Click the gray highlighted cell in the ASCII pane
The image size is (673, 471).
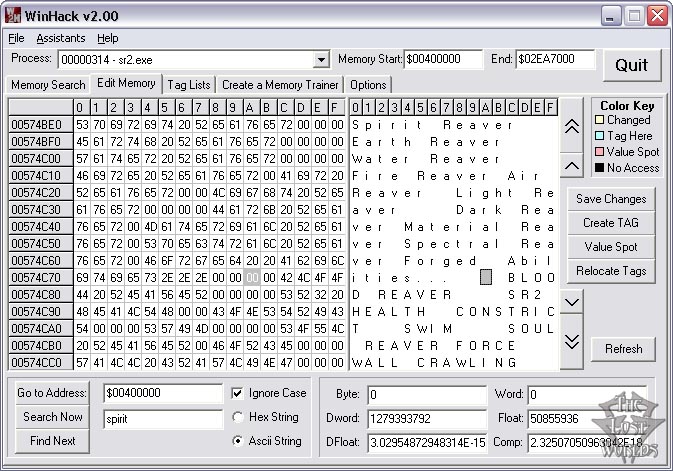pos(485,277)
